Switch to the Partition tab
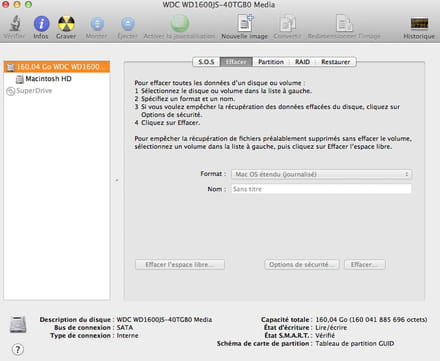This screenshot has width=440, height=361. pyautogui.click(x=271, y=62)
